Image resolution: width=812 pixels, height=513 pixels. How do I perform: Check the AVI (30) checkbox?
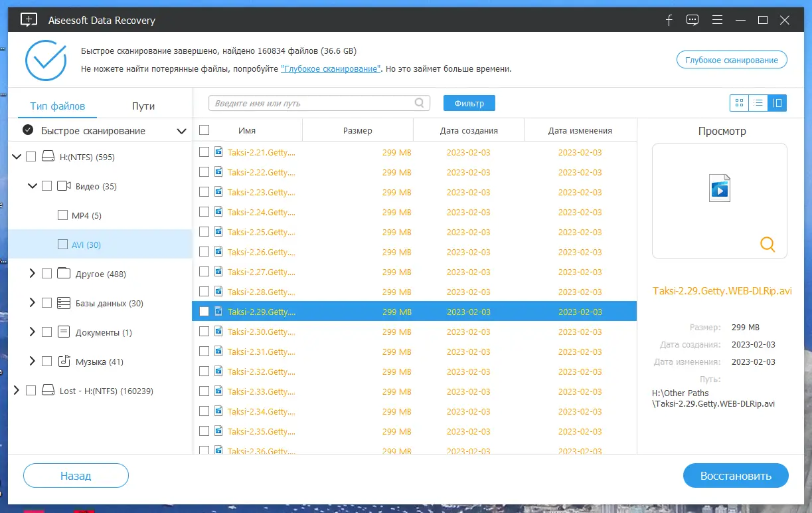pos(62,245)
